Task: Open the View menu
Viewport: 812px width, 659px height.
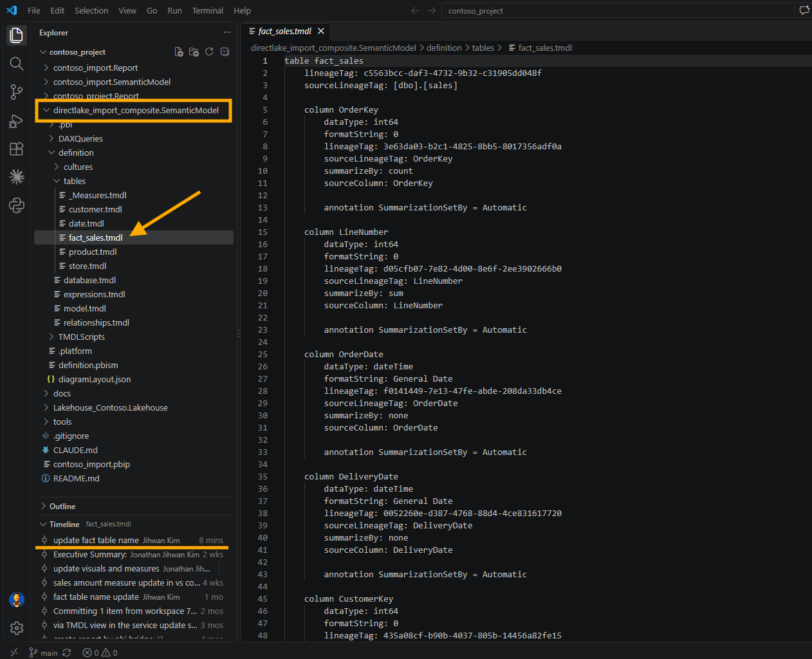Action: pyautogui.click(x=127, y=10)
